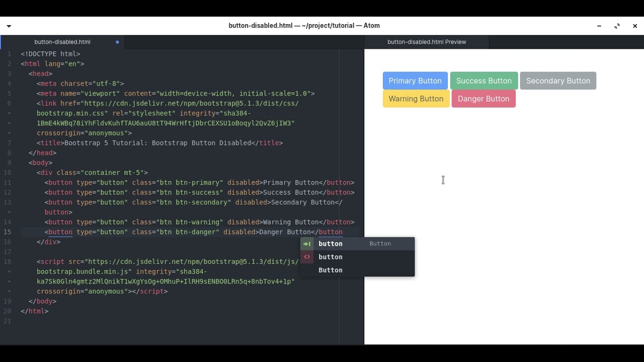The image size is (644, 362).
Task: Click the Success Button in preview
Action: tap(484, 80)
